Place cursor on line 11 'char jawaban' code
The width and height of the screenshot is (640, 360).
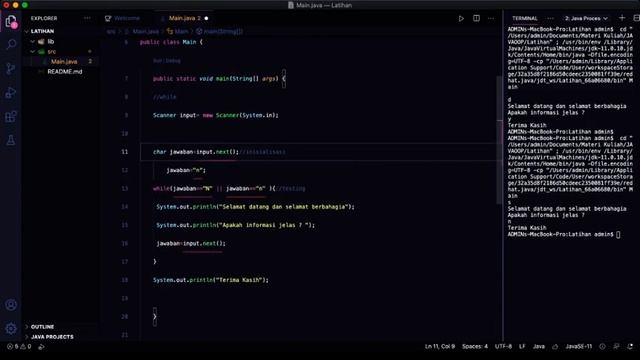(x=196, y=152)
